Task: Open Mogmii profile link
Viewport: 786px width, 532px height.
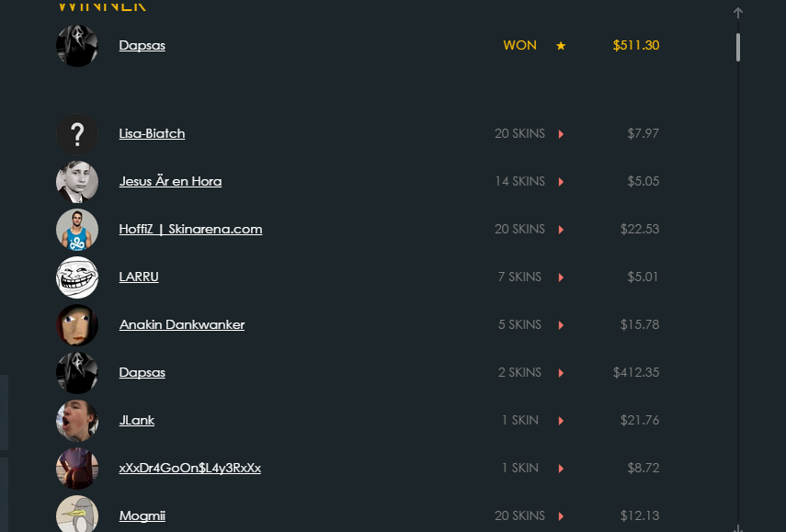Action: tap(142, 516)
